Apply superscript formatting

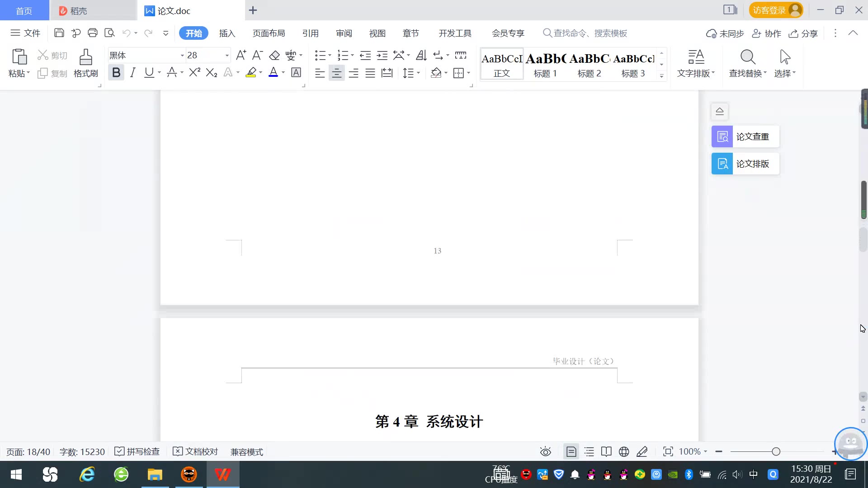pos(194,73)
